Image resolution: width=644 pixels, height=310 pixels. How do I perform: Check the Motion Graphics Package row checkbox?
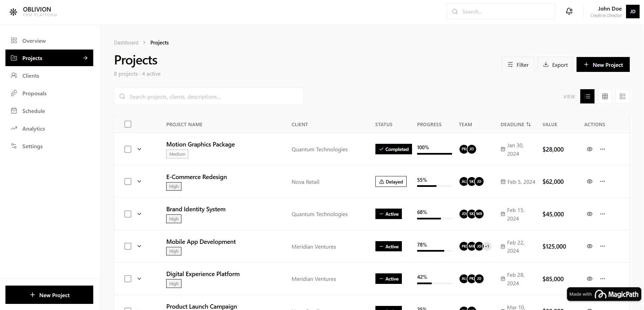[x=128, y=149]
